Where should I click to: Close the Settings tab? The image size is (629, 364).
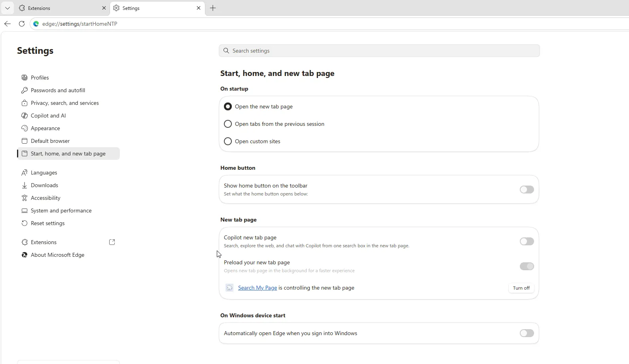pos(199,8)
